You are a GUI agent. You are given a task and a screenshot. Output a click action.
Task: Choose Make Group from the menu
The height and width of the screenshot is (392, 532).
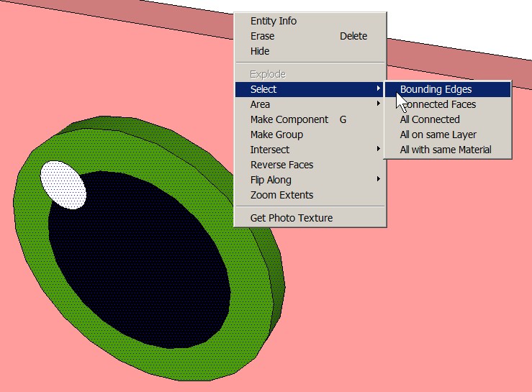276,135
